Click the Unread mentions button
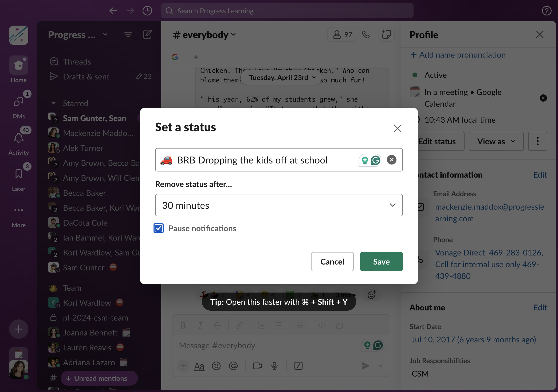Viewport: 558px width, 392px height. (99, 378)
